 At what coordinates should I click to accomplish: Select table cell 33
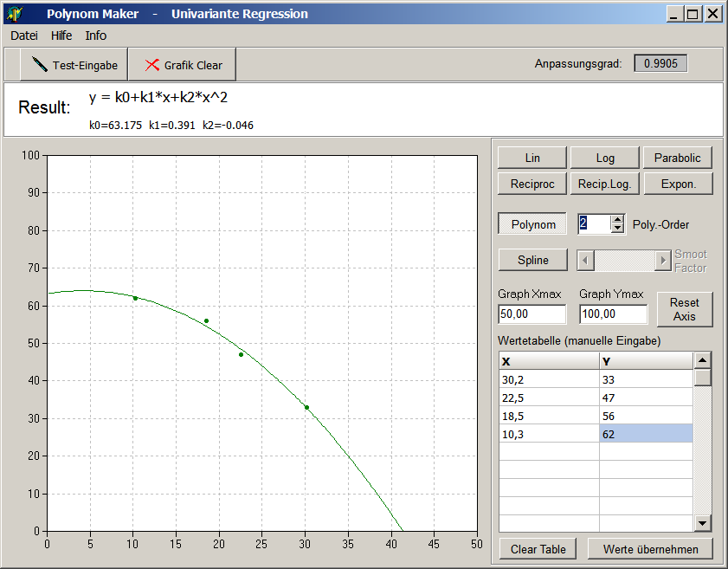pos(646,379)
